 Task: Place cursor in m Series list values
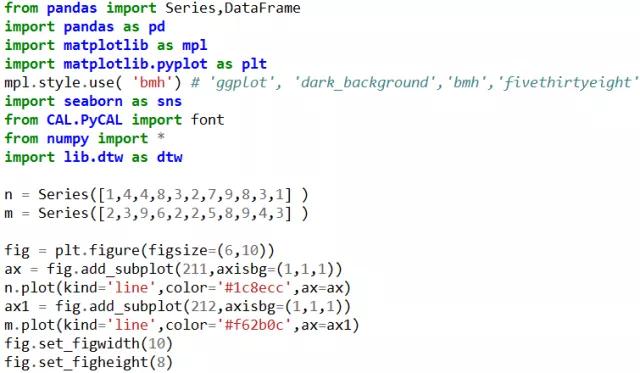pyautogui.click(x=195, y=213)
